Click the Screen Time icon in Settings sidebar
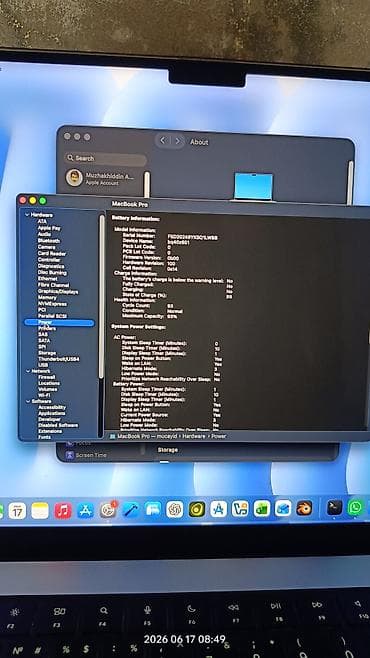 click(x=70, y=455)
